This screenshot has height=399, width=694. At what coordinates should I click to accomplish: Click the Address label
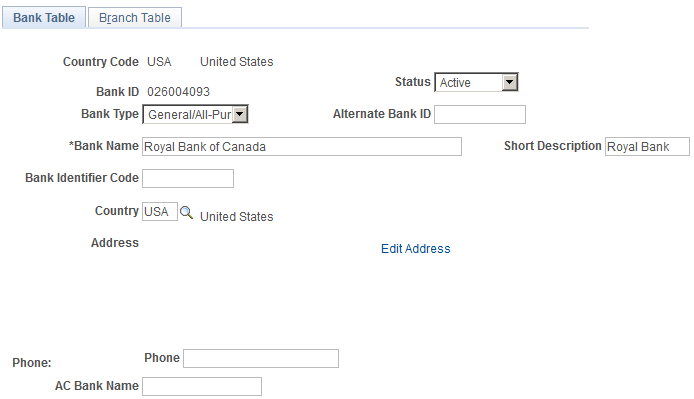(115, 243)
